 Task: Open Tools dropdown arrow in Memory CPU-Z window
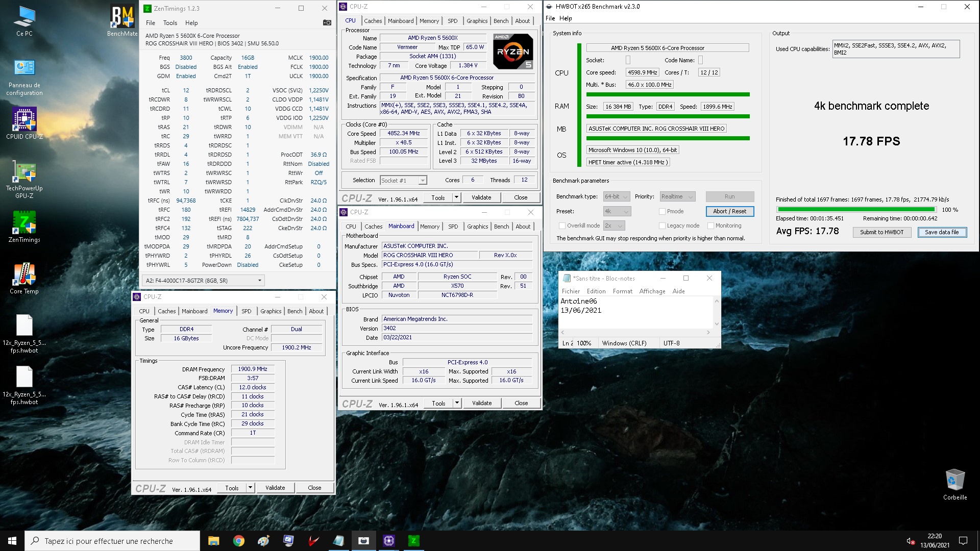coord(250,488)
